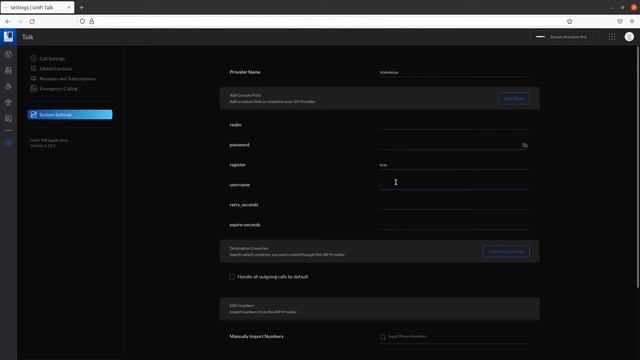Viewport: 640px width, 360px height.
Task: Click the realm input field
Action: [x=455, y=124]
